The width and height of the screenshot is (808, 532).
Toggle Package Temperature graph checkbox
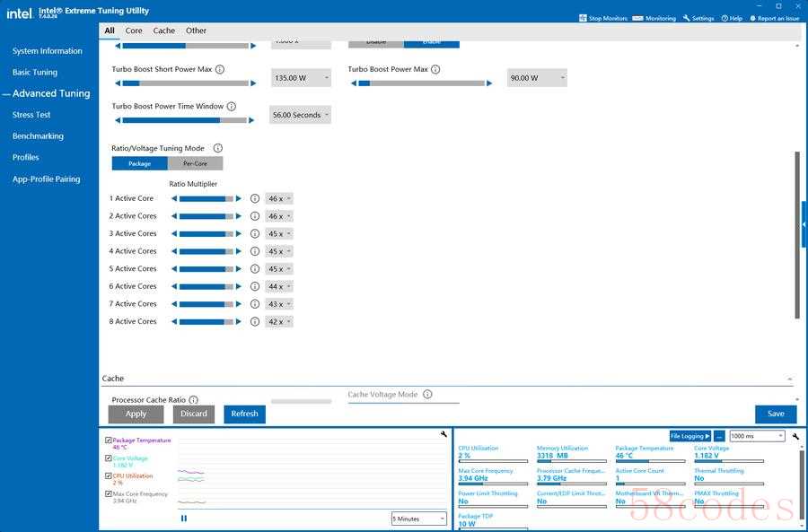click(x=109, y=440)
